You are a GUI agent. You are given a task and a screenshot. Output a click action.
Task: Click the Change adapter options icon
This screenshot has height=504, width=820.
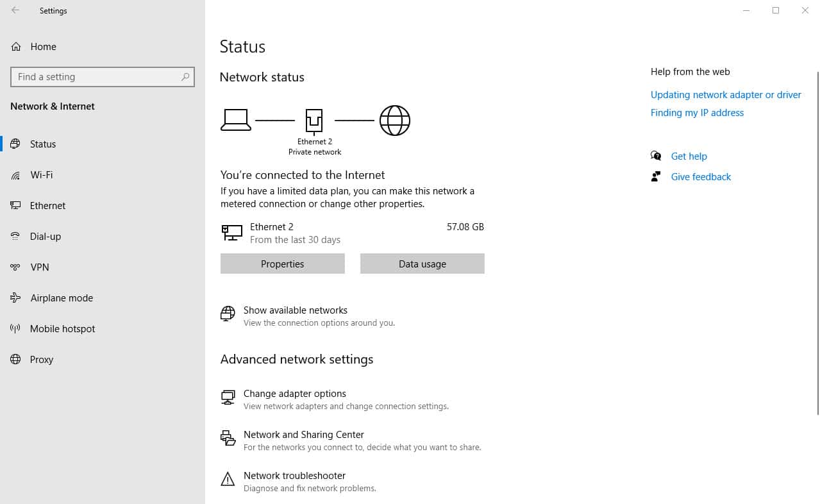228,398
